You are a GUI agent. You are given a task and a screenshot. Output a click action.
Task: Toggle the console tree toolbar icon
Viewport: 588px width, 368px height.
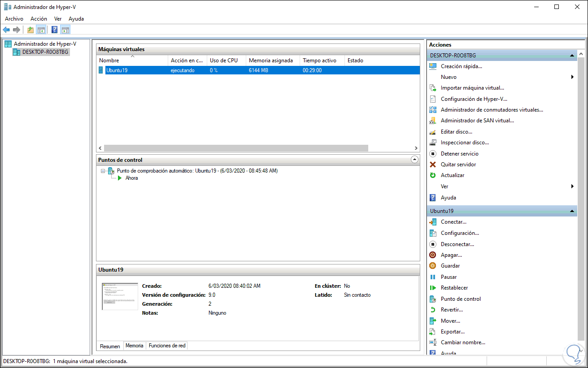coord(41,30)
